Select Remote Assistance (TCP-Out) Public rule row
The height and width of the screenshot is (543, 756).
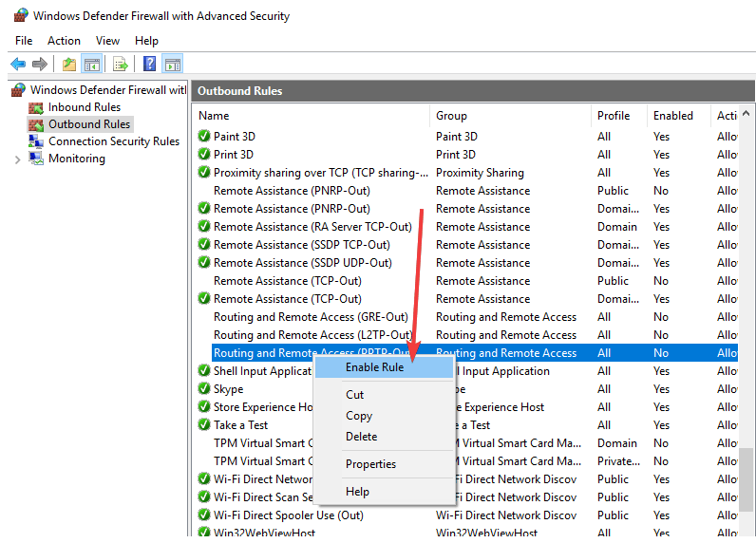[466, 280]
